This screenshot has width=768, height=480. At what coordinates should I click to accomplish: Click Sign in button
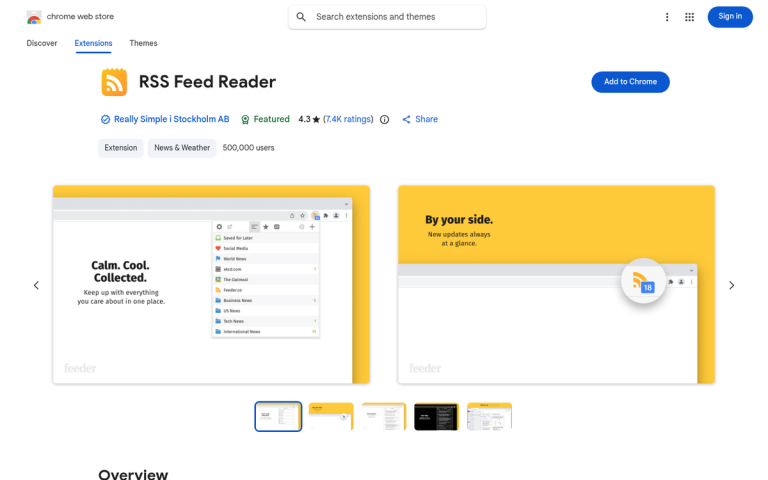(730, 17)
